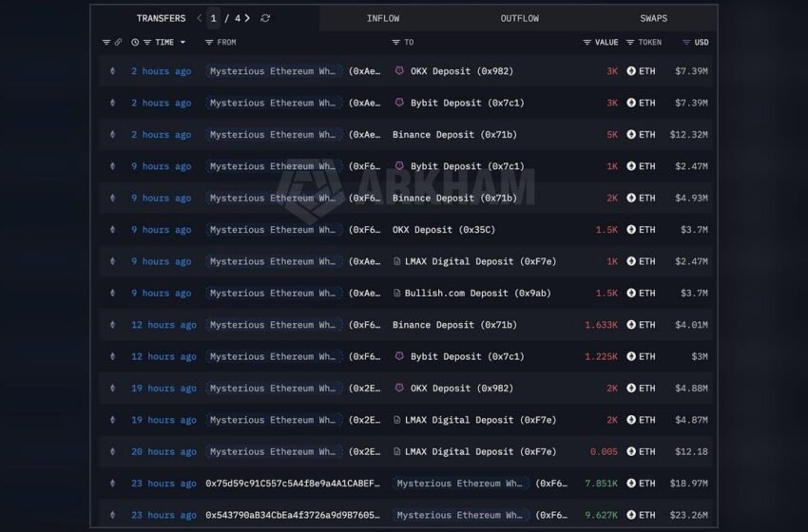
Task: Click the Ethereum chain icon in the $23.26M row
Action: coord(113,515)
